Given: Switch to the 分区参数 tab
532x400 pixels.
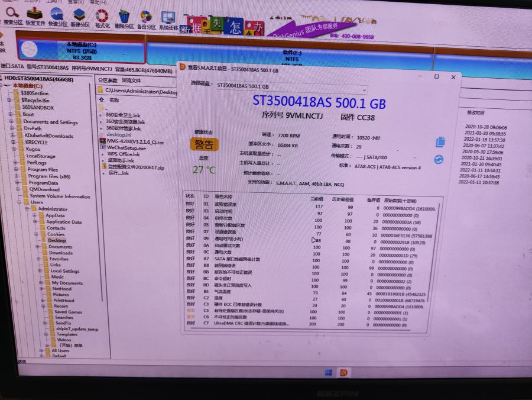Looking at the screenshot, I should [x=108, y=80].
